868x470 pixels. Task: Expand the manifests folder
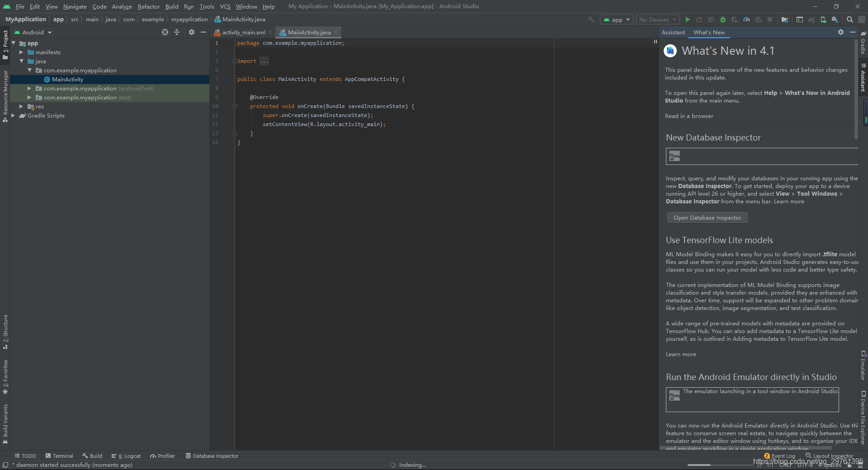[21, 52]
